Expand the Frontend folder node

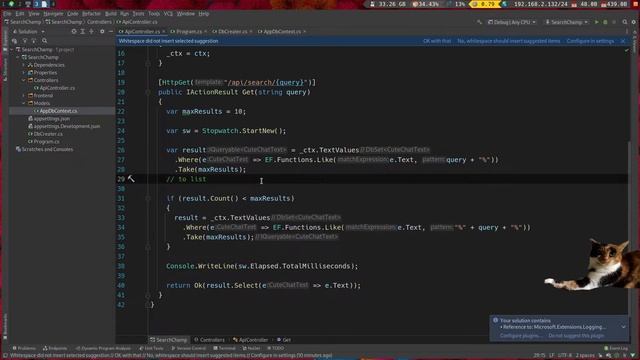click(x=24, y=96)
